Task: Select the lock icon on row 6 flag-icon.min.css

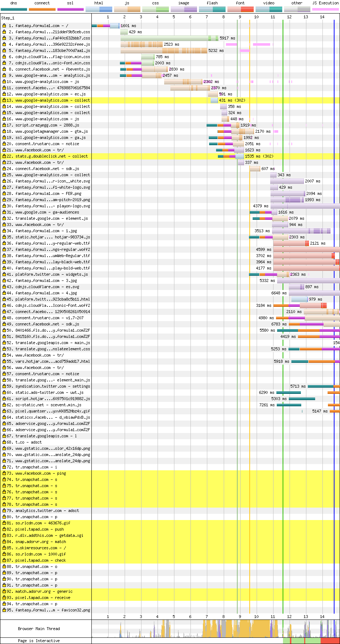Action: (x=4, y=57)
